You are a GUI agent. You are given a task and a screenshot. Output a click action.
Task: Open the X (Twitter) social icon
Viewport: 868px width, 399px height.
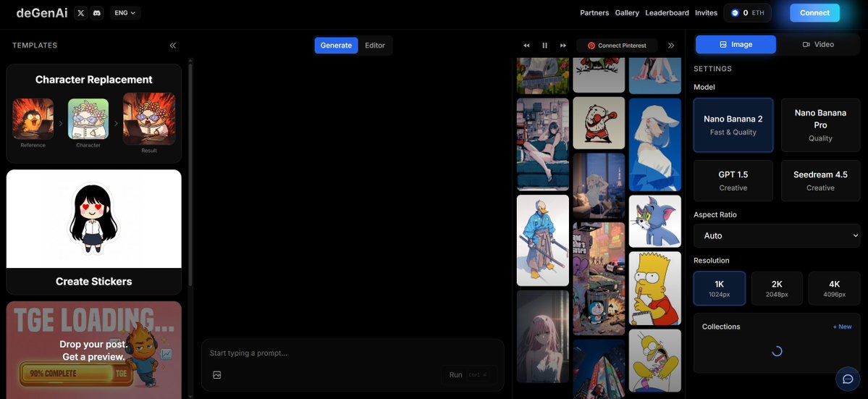tap(81, 13)
